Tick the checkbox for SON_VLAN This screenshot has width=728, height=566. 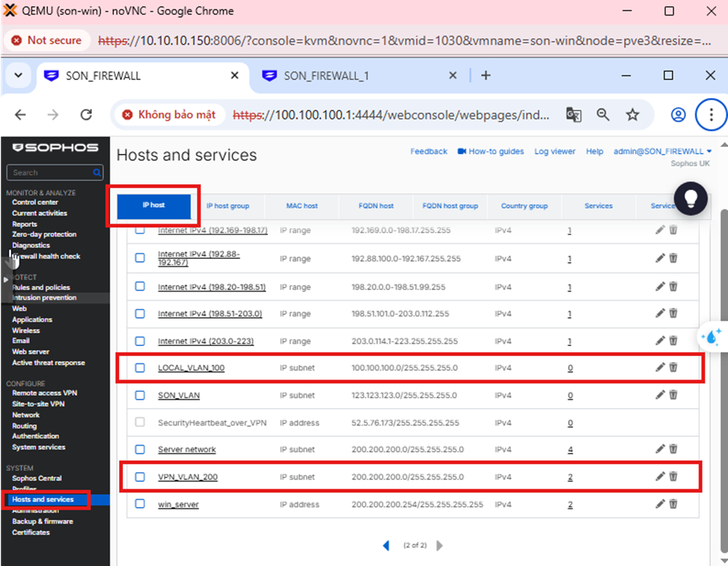click(140, 395)
